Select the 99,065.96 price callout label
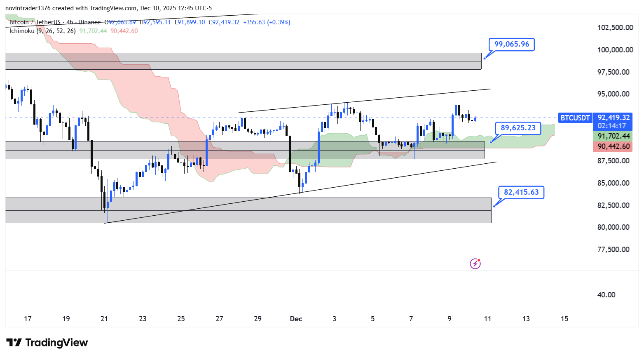This screenshot has height=358, width=644. click(x=511, y=44)
